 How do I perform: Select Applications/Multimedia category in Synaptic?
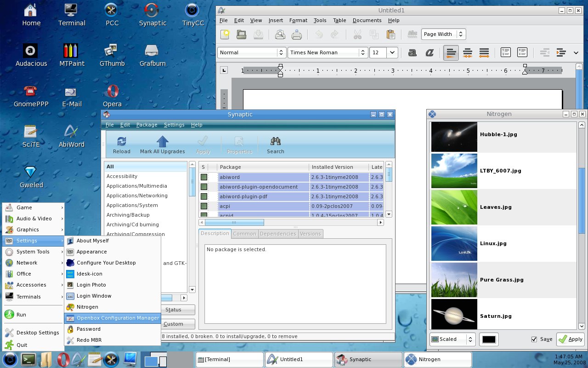pyautogui.click(x=146, y=186)
